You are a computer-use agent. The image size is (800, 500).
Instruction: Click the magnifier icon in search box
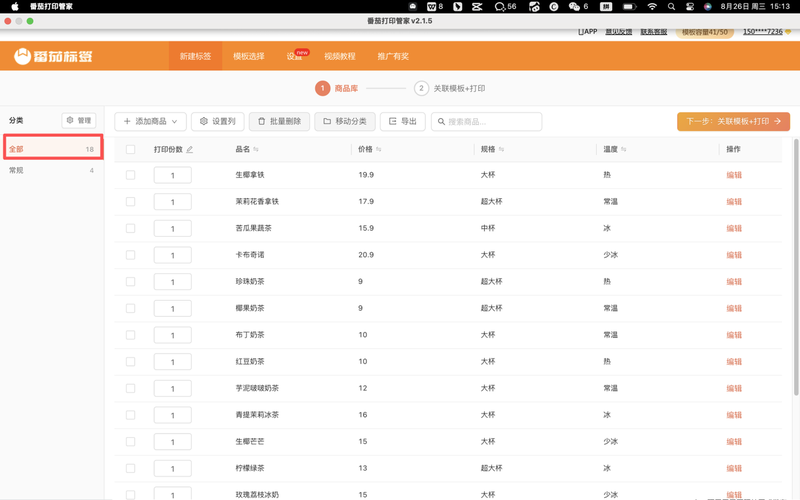[x=441, y=121]
